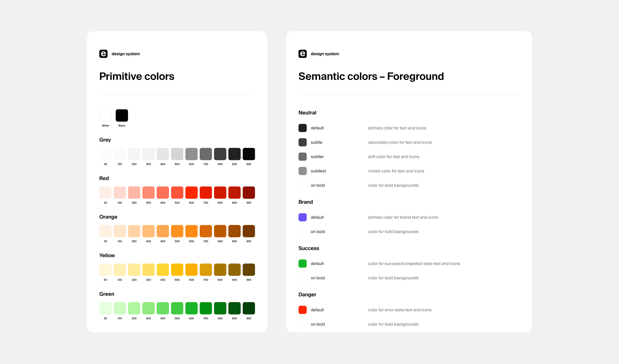Select the Green 950 swatch
Screen dimensions: 619x364
pyautogui.click(x=249, y=308)
